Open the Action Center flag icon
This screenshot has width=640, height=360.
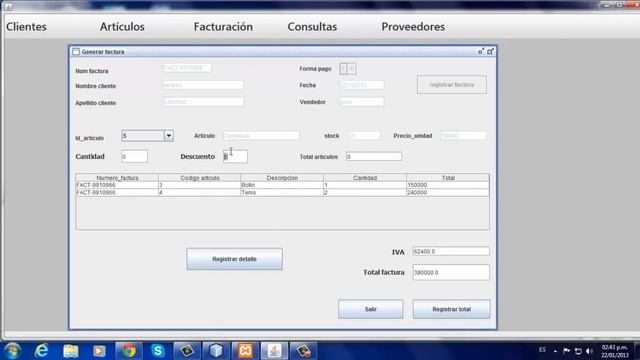pyautogui.click(x=567, y=351)
